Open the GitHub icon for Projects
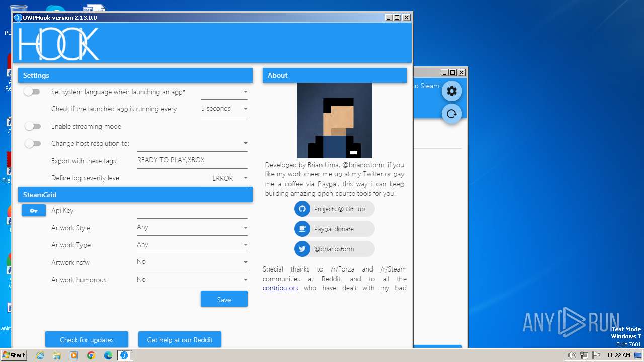 [302, 209]
